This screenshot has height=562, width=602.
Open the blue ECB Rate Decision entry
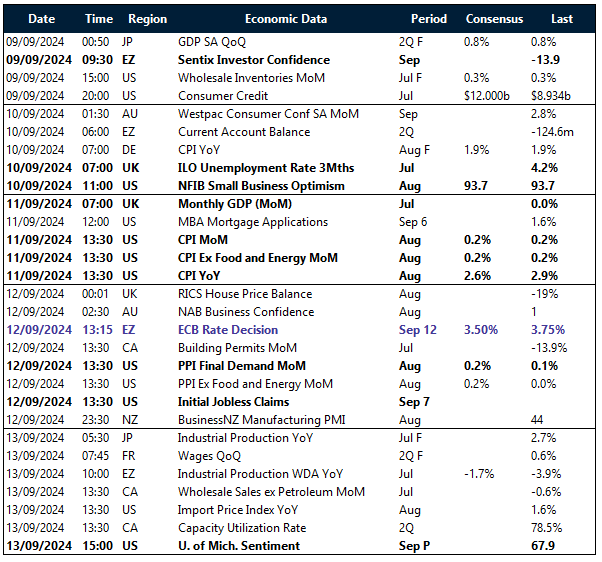pyautogui.click(x=231, y=330)
